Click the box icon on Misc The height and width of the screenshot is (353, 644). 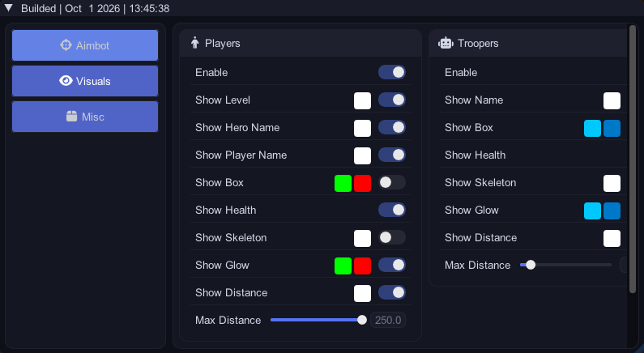pyautogui.click(x=72, y=117)
